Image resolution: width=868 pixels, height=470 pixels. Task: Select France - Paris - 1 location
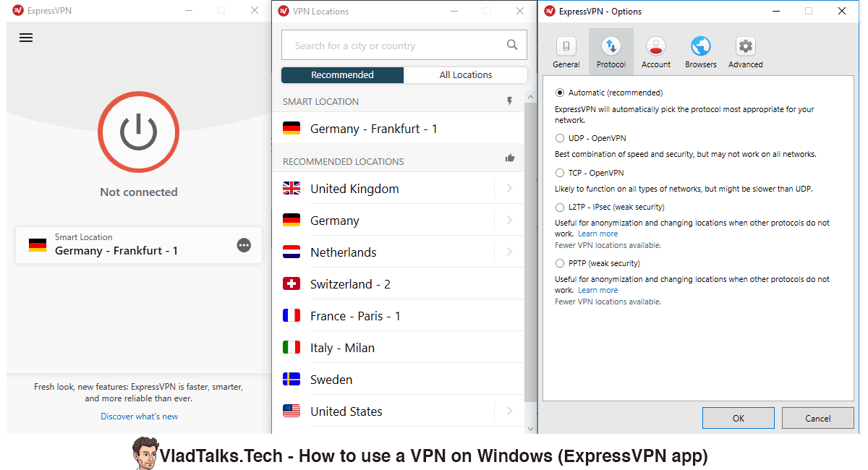tap(398, 316)
